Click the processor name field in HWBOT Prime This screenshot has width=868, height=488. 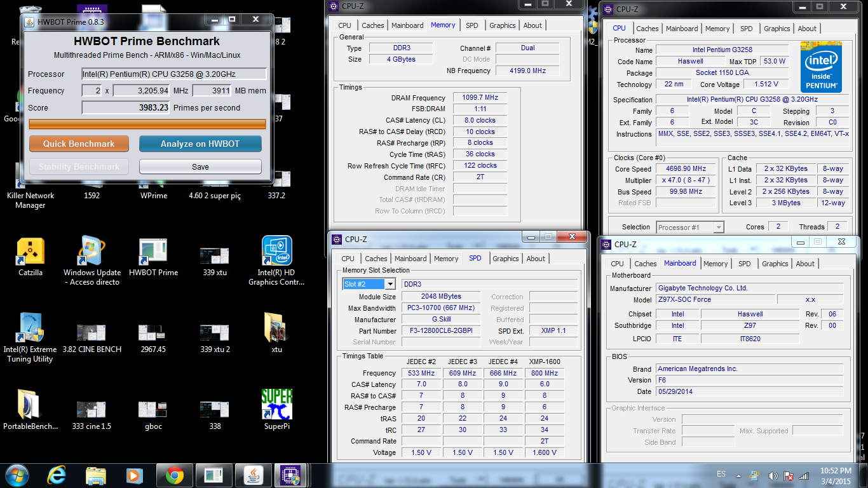(x=174, y=74)
